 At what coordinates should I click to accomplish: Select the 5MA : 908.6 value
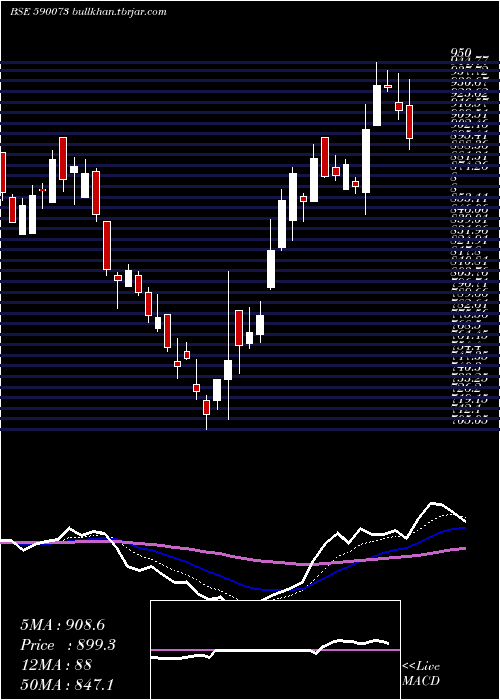pos(62,625)
